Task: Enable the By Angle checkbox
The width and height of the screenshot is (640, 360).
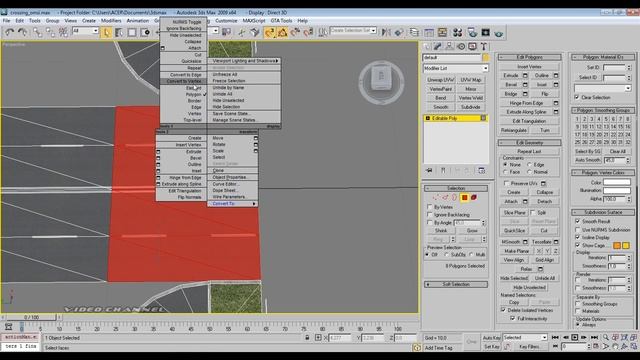Action: point(429,223)
